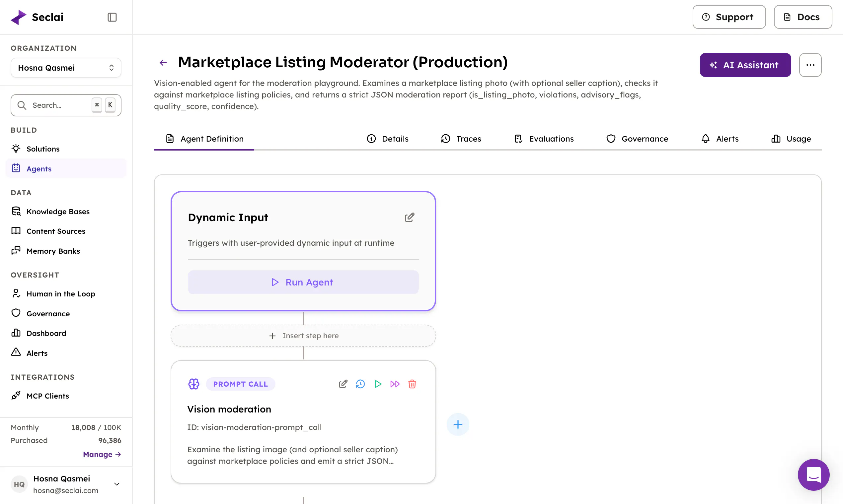Select the Agent Definition tab
Screen dimensions: 843x504
(204, 139)
